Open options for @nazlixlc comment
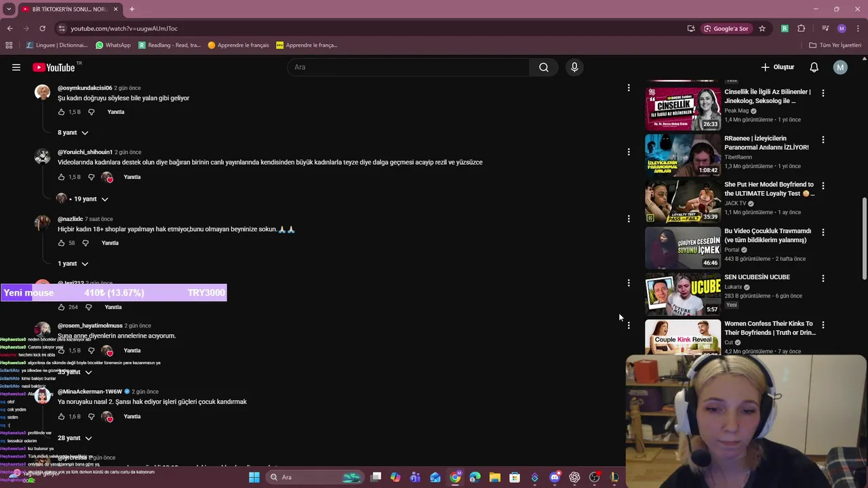The width and height of the screenshot is (868, 488). 629,219
